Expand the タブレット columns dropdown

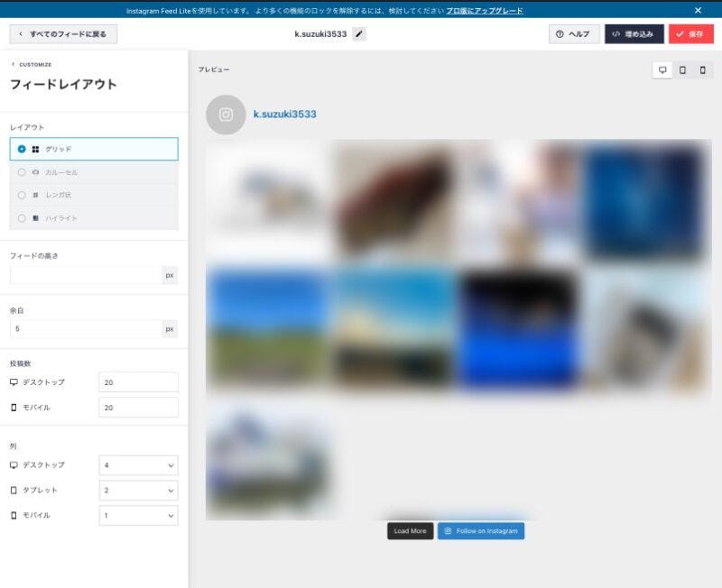(138, 491)
